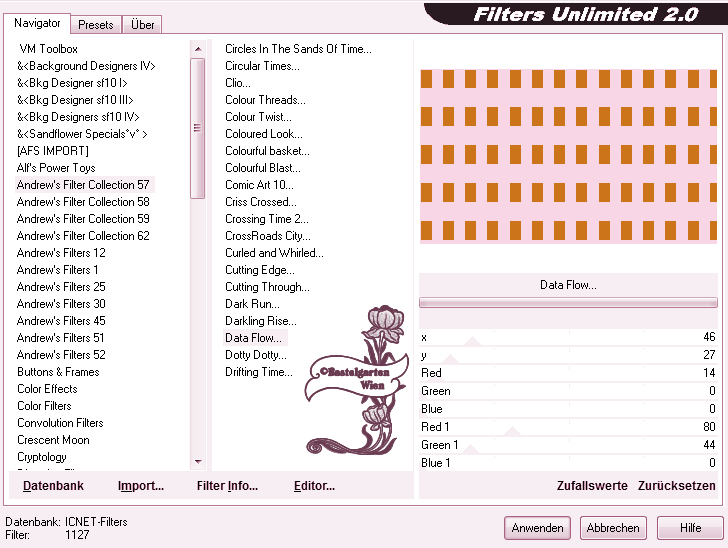Select the Navigator tab
The height and width of the screenshot is (548, 728).
37,23
